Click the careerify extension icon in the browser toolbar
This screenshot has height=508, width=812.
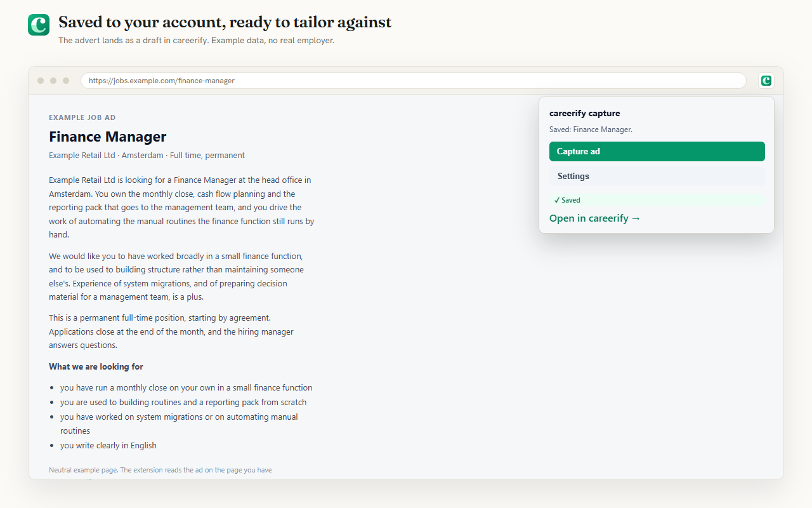click(x=766, y=81)
